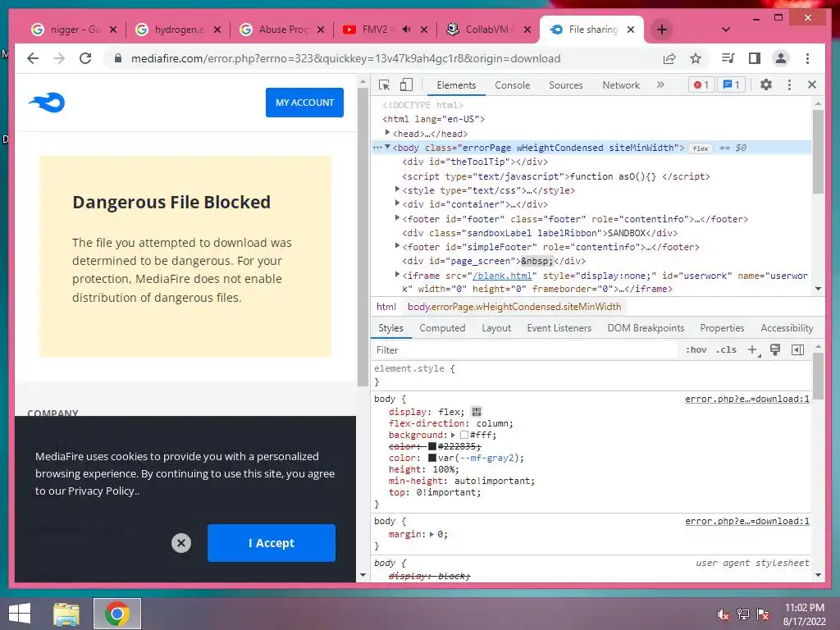Toggle the computed styles sidebar
840x630 pixels.
tap(797, 349)
